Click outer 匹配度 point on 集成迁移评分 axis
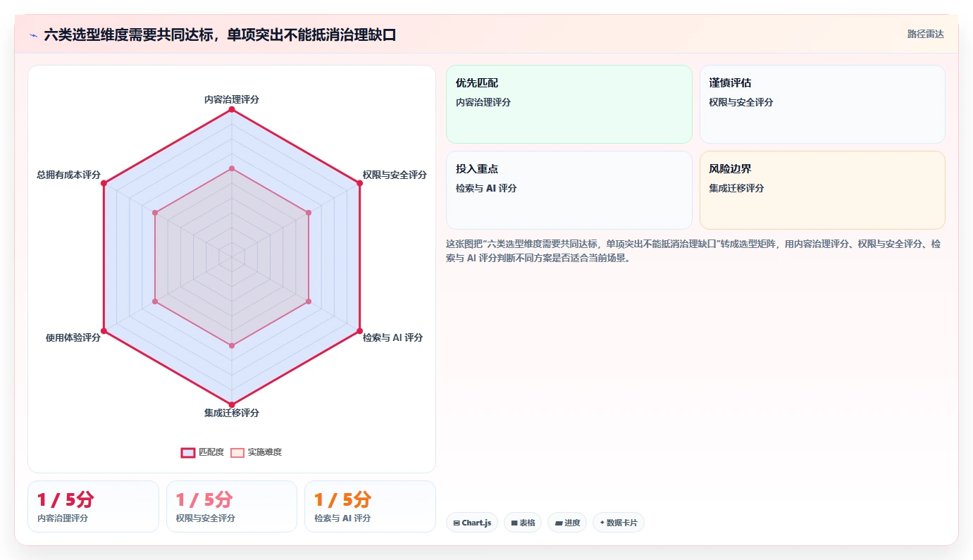The width and height of the screenshot is (973, 560). (x=232, y=405)
